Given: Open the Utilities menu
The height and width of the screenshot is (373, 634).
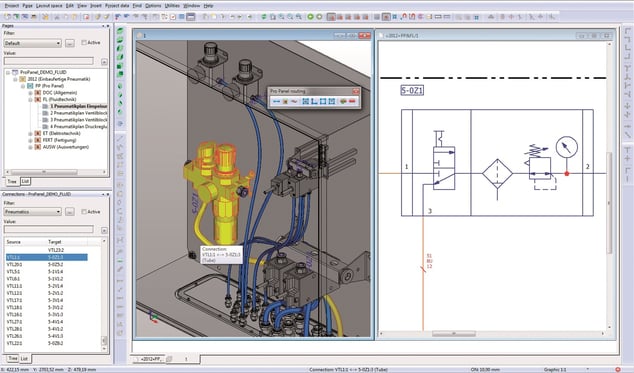Looking at the screenshot, I should [x=172, y=6].
